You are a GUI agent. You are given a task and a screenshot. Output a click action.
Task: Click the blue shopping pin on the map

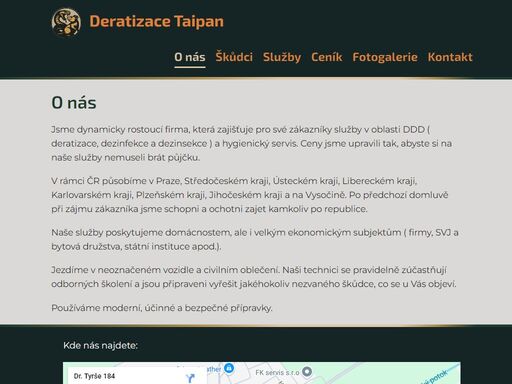pyautogui.click(x=229, y=368)
